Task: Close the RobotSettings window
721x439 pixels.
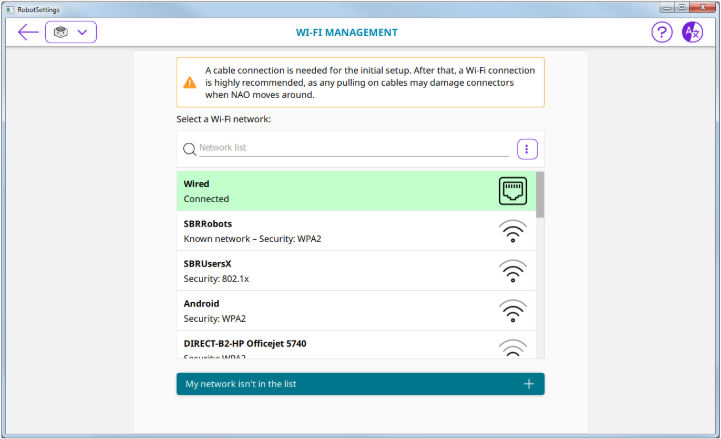Action: coord(703,7)
